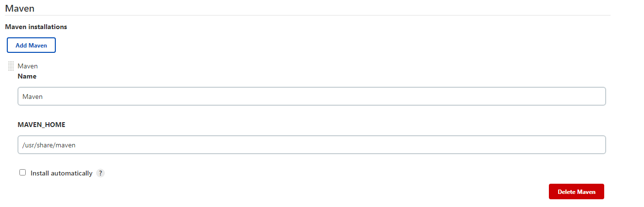Show help tooltip next to Install automatically

(x=100, y=173)
